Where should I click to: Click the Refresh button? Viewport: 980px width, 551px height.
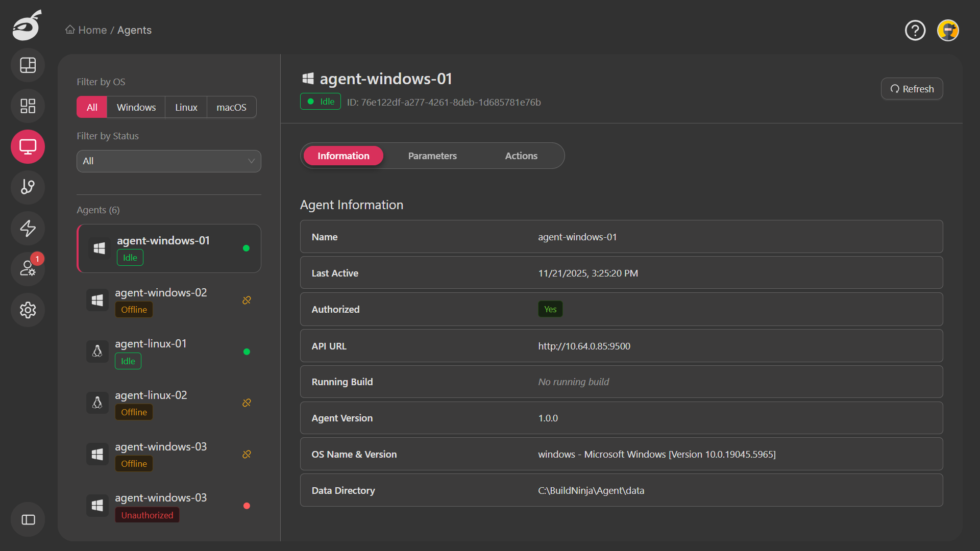click(912, 89)
